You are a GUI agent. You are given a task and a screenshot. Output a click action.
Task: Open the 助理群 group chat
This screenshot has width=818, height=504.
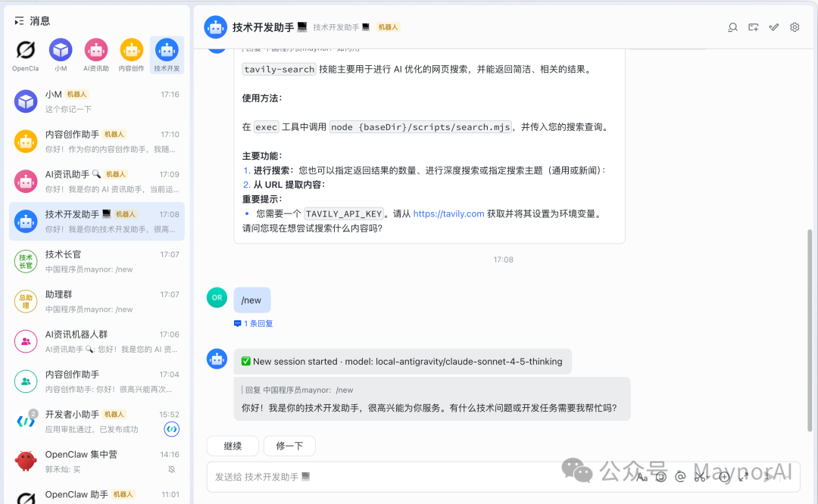coord(97,302)
